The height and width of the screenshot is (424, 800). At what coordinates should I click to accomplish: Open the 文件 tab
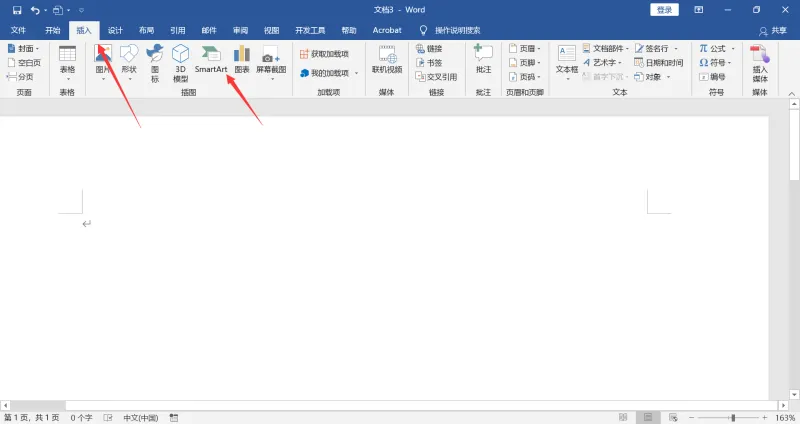[x=18, y=30]
